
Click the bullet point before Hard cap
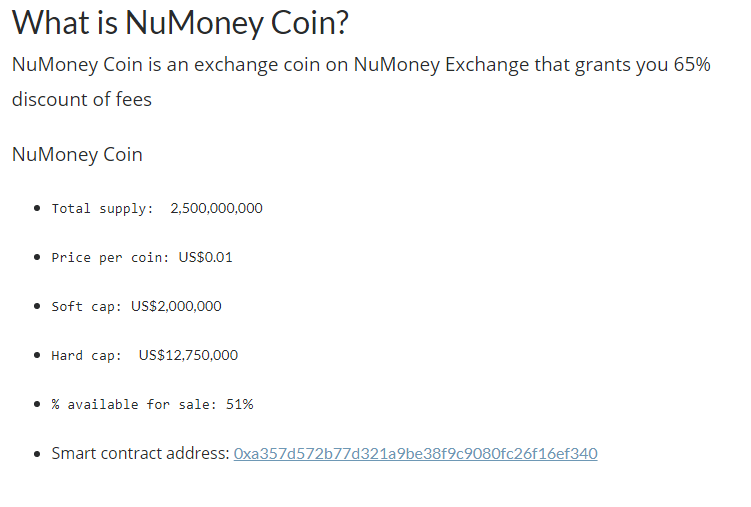click(37, 355)
